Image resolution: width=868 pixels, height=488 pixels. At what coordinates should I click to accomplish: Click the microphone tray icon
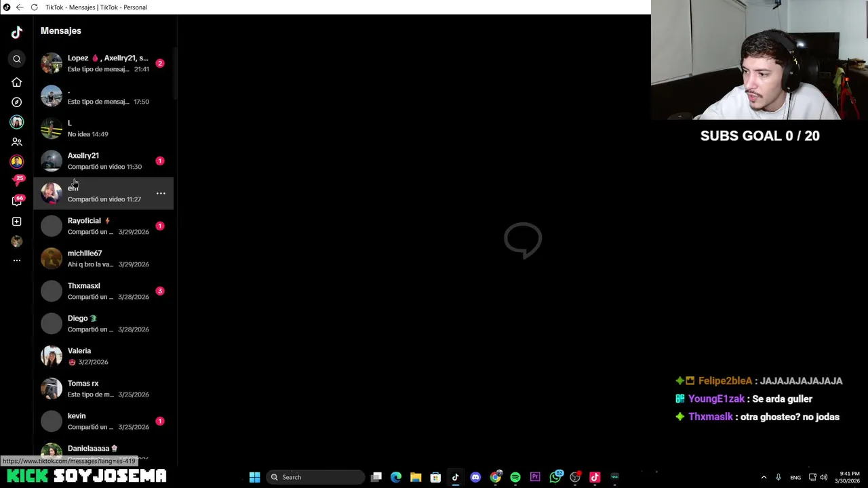click(x=778, y=477)
